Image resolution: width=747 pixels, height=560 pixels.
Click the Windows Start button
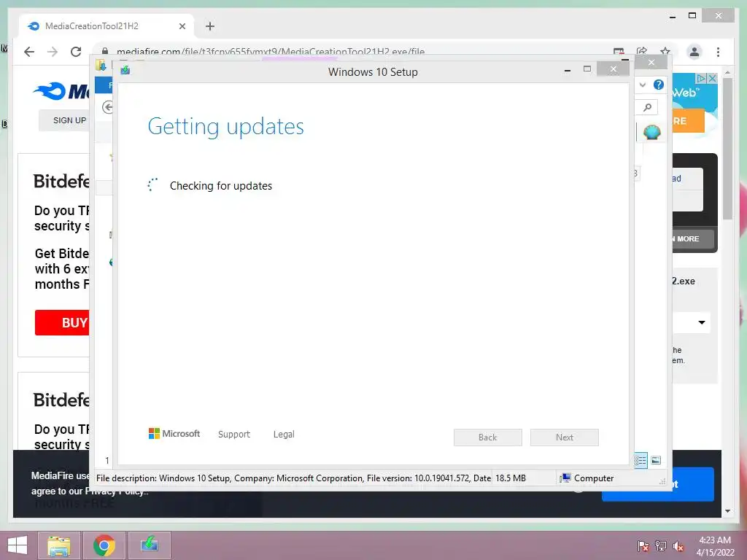point(18,545)
